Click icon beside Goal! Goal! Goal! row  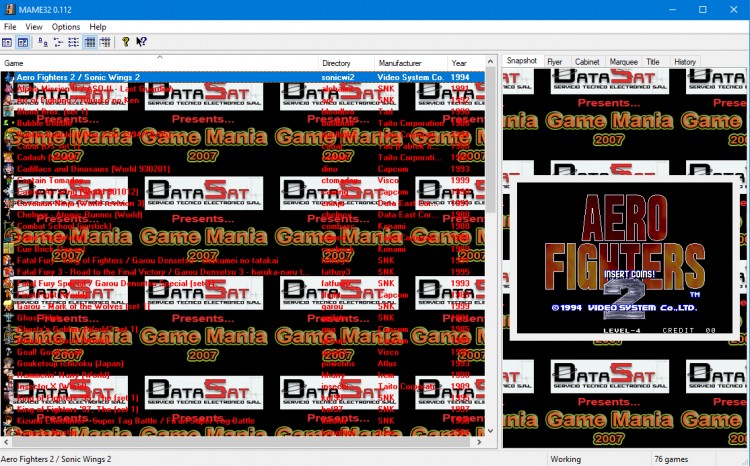pyautogui.click(x=9, y=352)
